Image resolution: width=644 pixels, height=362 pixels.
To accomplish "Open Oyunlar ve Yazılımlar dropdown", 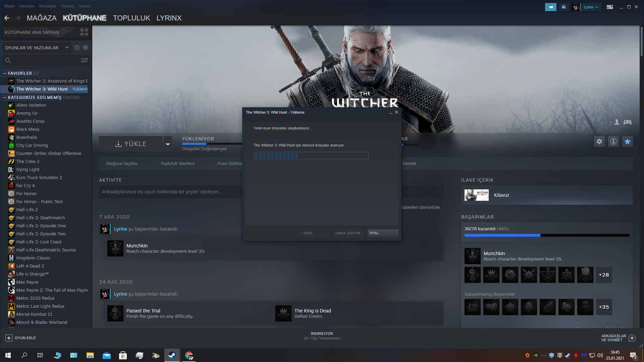I will point(37,48).
